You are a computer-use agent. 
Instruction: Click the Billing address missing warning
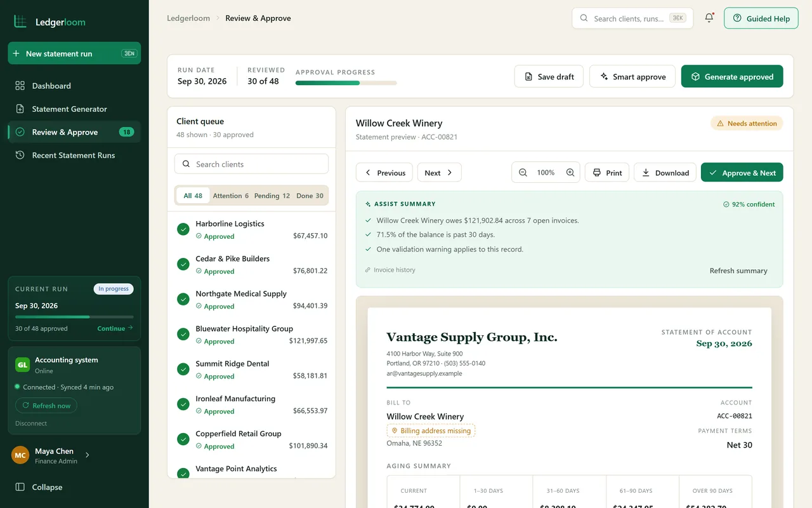(431, 431)
